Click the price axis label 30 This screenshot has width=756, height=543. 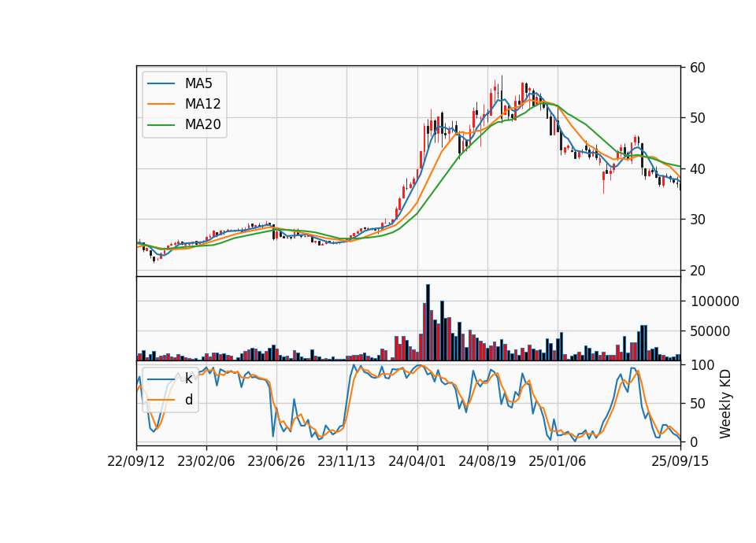click(x=698, y=220)
